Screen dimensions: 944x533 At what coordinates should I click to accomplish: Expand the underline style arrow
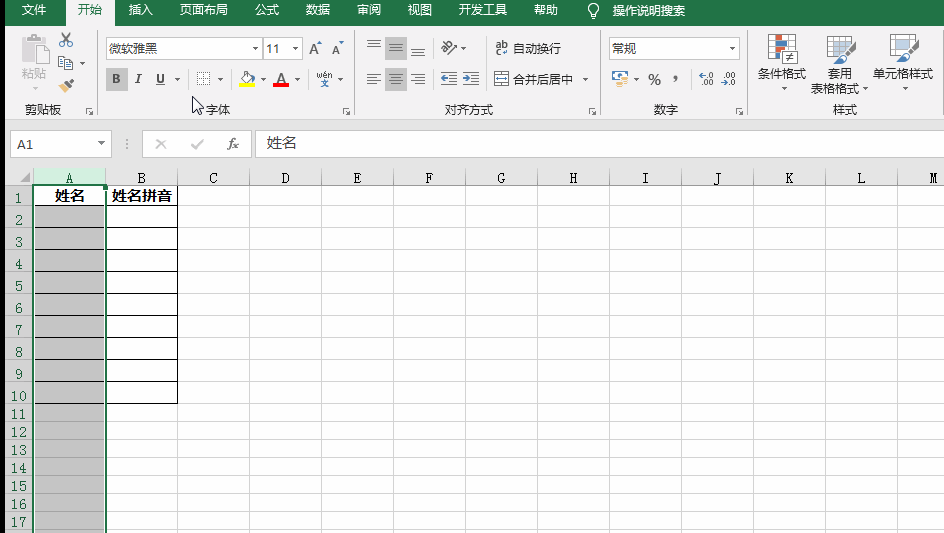[x=177, y=79]
